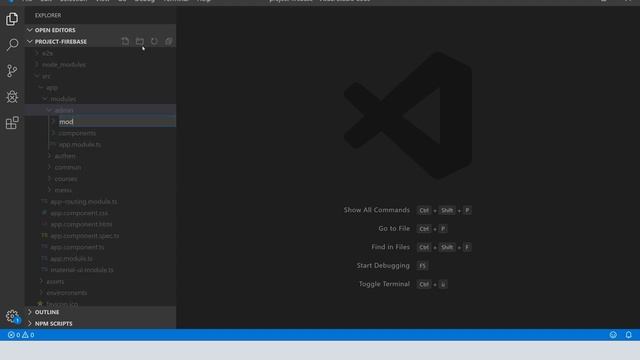Open notifications bell in status bar
The width and height of the screenshot is (640, 360).
click(x=629, y=335)
